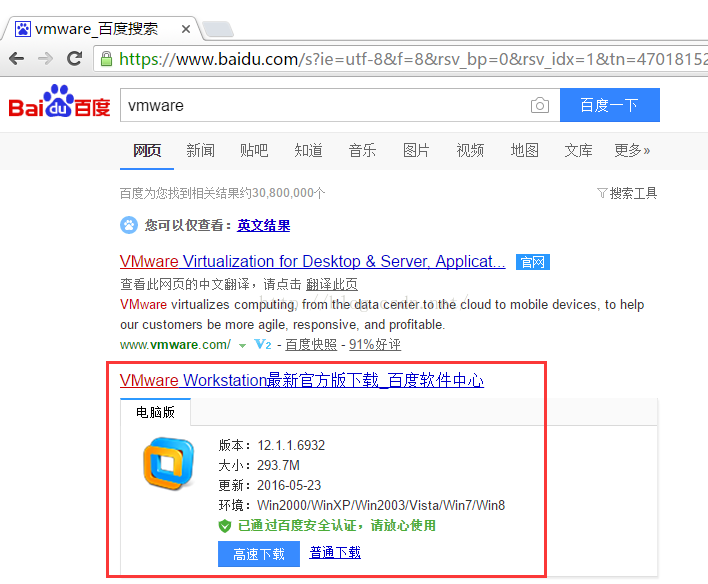Open VMware Workstation最新官方版下载 result link
The image size is (708, 584).
click(x=302, y=380)
